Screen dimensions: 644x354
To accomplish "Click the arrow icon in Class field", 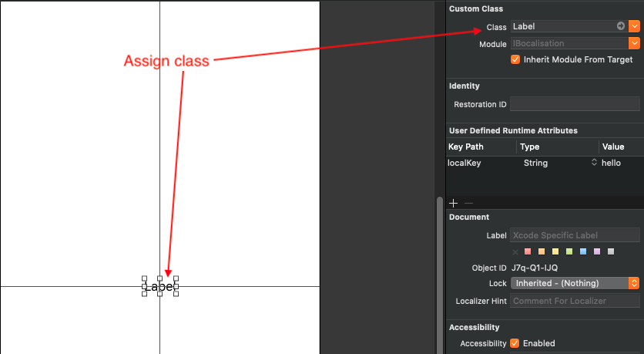I will [x=621, y=26].
